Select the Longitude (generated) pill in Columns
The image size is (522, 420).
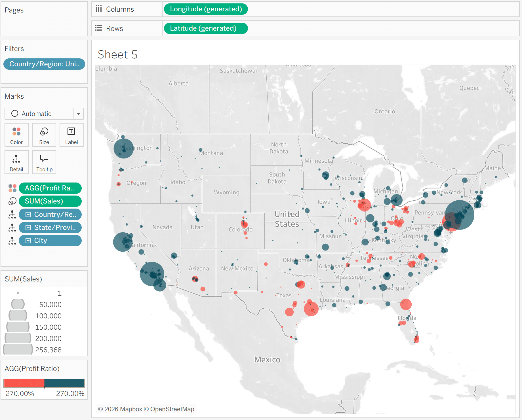pos(206,9)
